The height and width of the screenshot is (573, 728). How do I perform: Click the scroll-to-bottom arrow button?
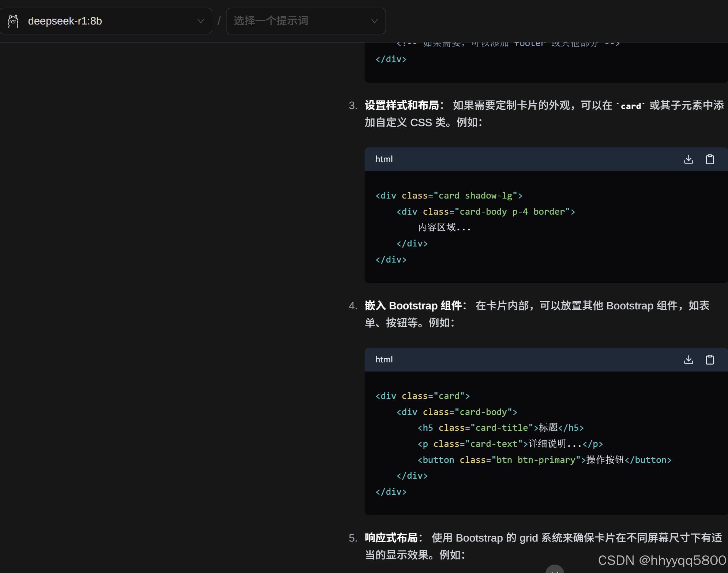pyautogui.click(x=555, y=570)
